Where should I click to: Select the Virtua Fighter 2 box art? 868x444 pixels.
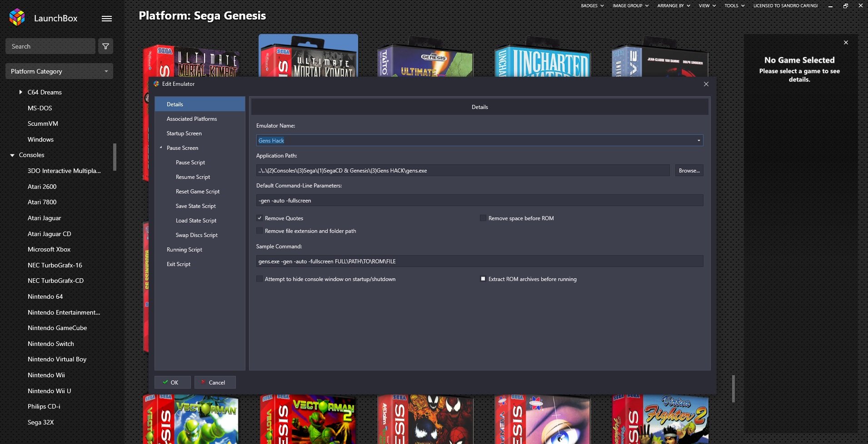[x=660, y=419]
